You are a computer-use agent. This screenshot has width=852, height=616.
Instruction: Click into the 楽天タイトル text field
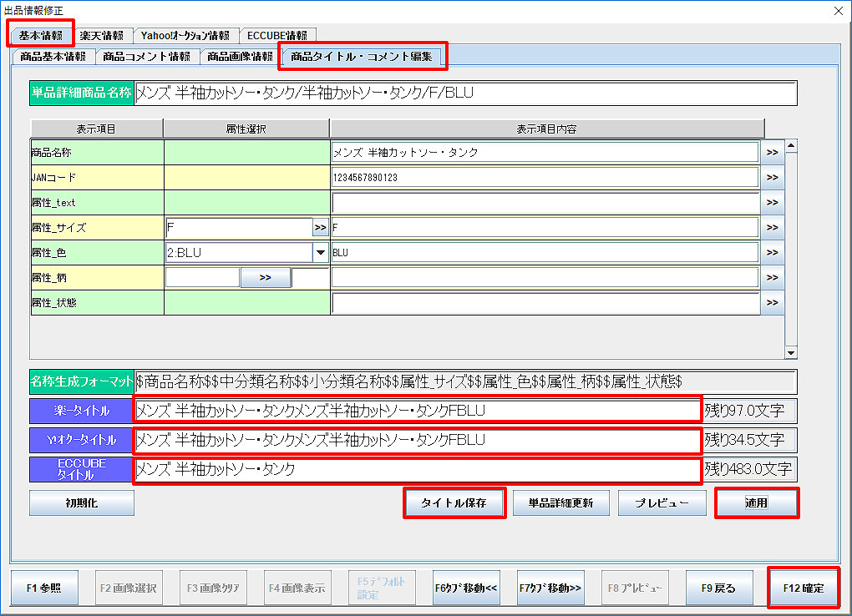(x=416, y=411)
